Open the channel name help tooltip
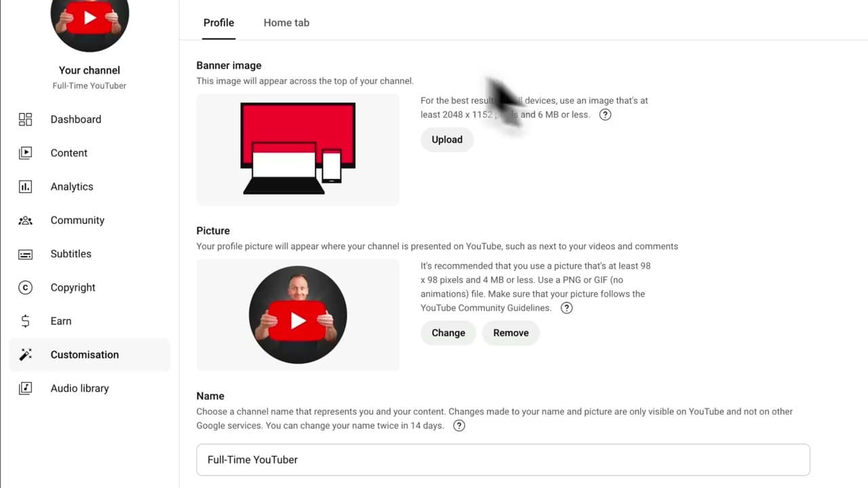The height and width of the screenshot is (488, 868). pyautogui.click(x=458, y=425)
